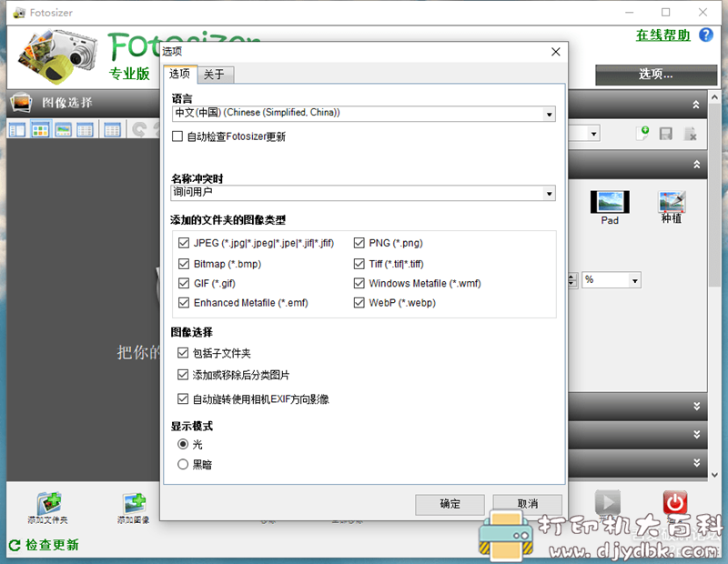Click the table columns view icon
This screenshot has height=564, width=728.
coord(112,130)
